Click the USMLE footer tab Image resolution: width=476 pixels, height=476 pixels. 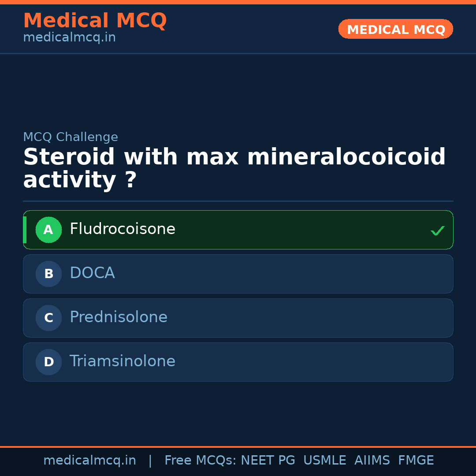pos(325,460)
